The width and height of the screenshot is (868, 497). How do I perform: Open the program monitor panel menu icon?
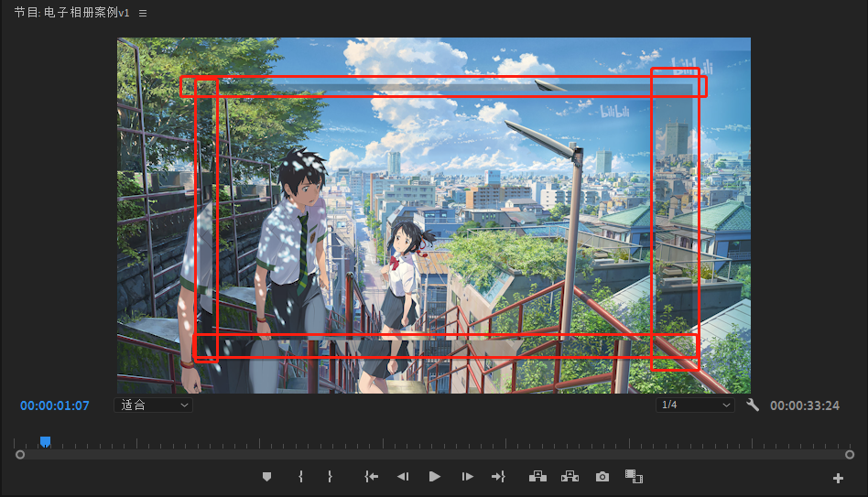coord(143,14)
